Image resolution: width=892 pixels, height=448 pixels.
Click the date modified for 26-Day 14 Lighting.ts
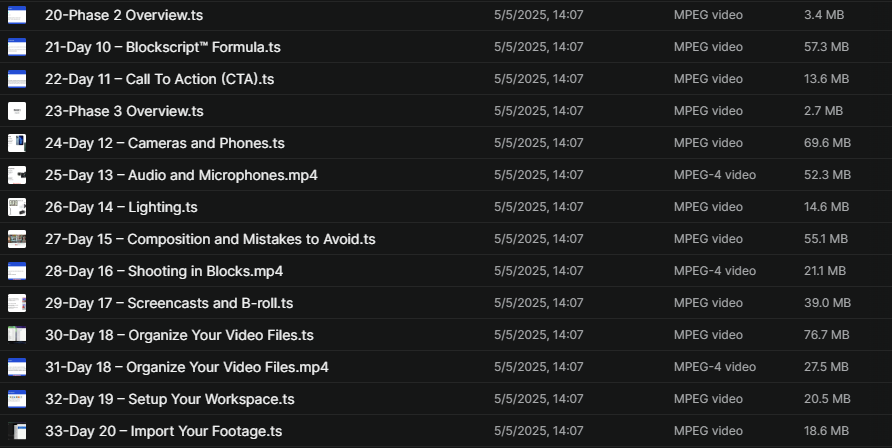(538, 207)
